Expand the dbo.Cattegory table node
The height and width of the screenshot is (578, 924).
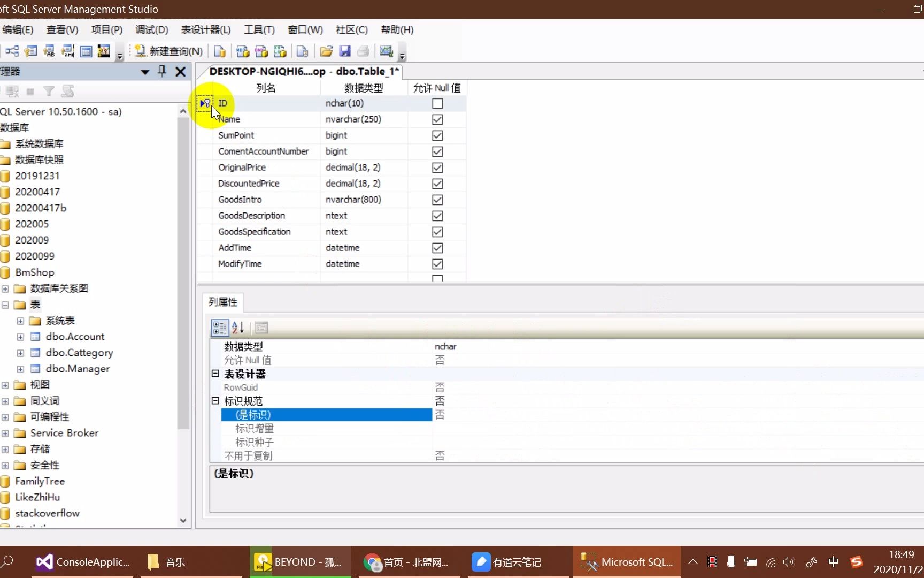[x=20, y=353]
